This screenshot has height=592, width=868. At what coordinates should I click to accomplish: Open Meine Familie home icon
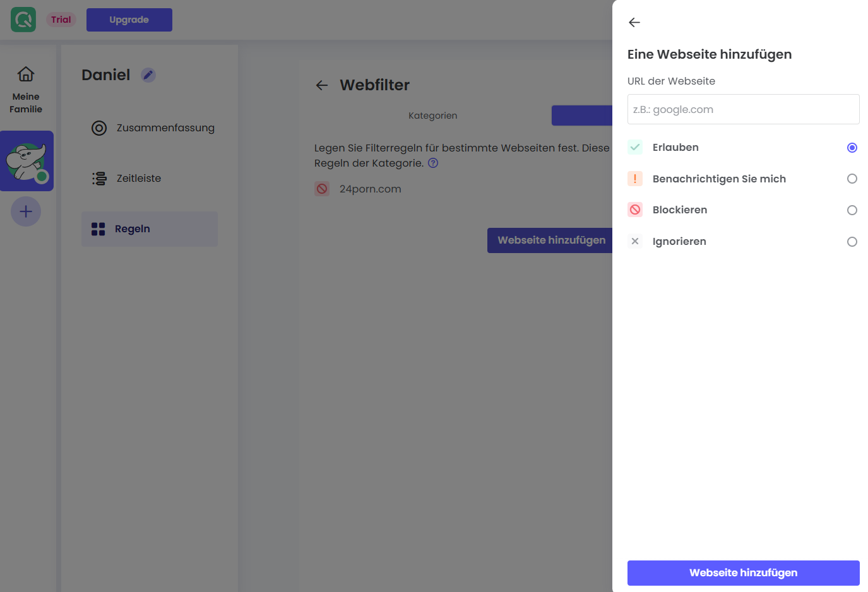[26, 74]
